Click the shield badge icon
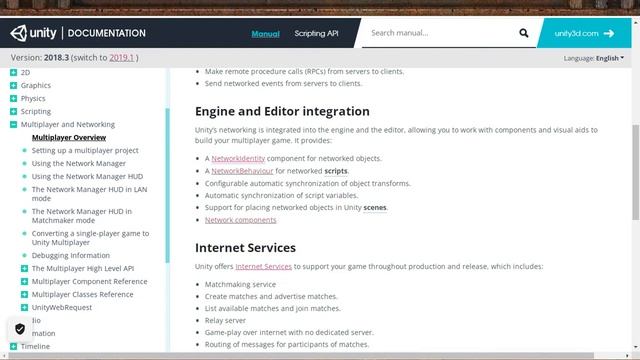 coord(20,329)
